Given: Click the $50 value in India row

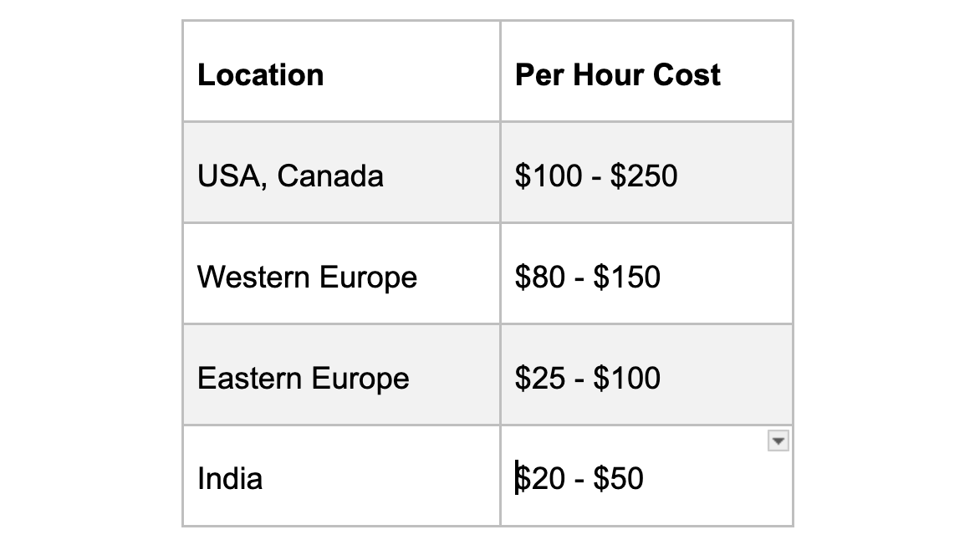Looking at the screenshot, I should coord(618,479).
